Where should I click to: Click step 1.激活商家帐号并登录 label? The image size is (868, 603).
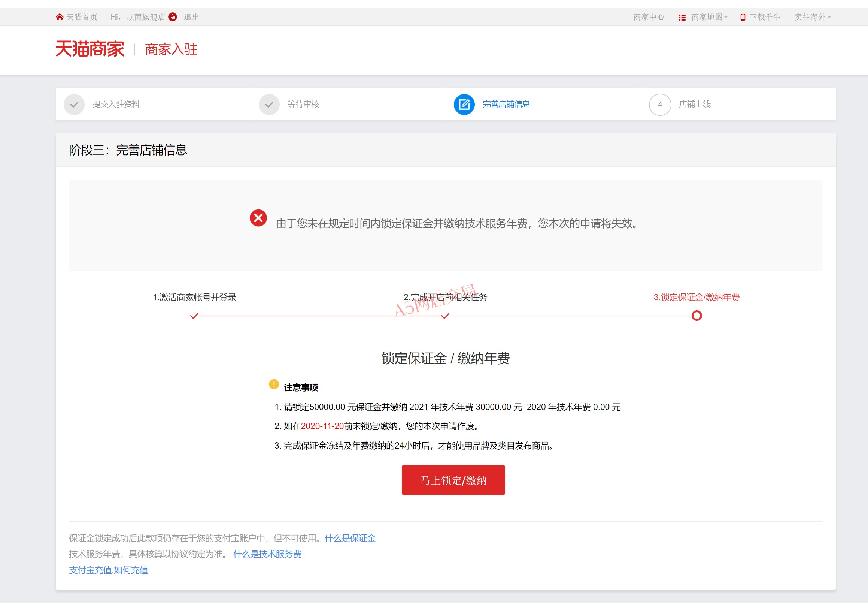tap(194, 297)
